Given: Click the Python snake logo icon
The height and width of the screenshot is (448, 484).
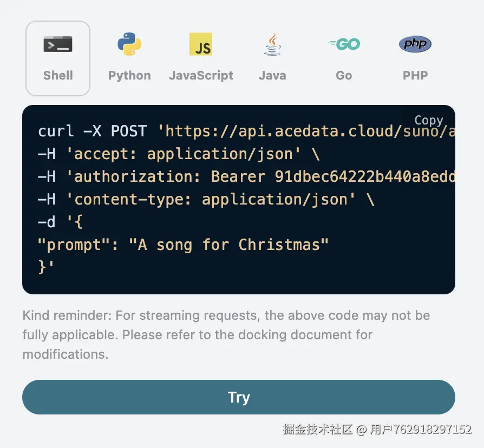Looking at the screenshot, I should tap(129, 44).
